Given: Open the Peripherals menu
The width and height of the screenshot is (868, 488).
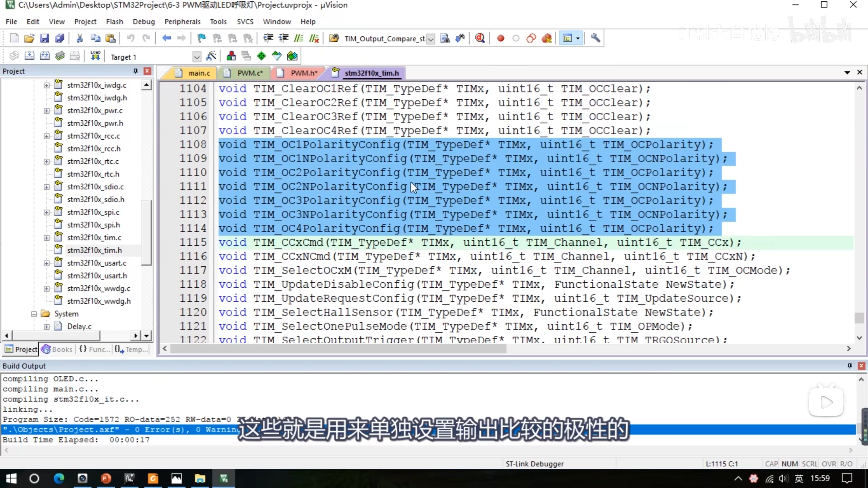Looking at the screenshot, I should coord(182,22).
